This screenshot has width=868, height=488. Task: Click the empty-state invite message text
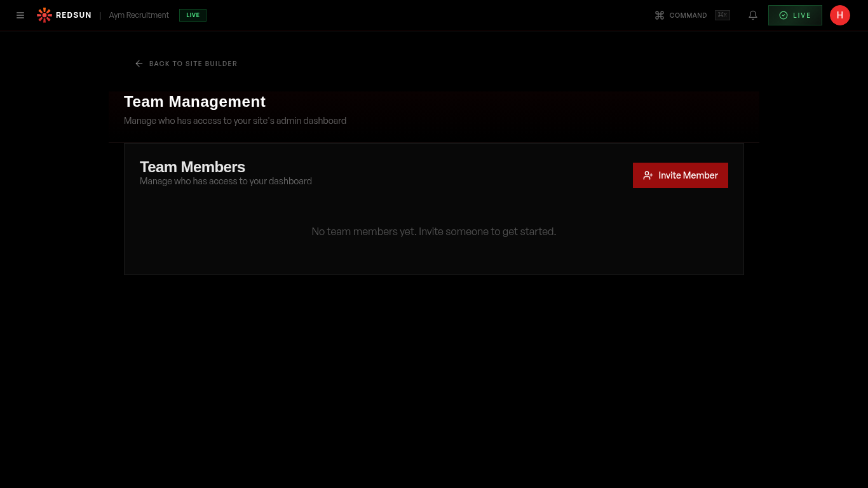tap(434, 231)
